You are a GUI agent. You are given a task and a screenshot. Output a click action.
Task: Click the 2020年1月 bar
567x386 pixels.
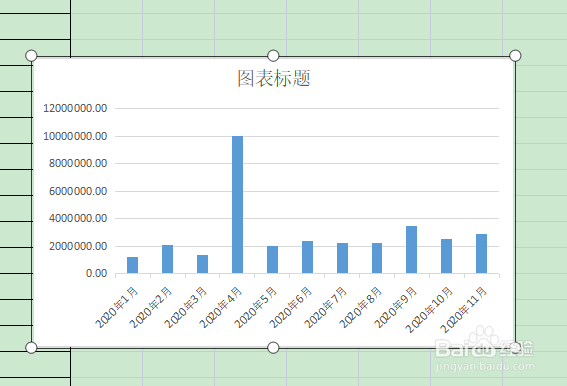[x=132, y=265]
